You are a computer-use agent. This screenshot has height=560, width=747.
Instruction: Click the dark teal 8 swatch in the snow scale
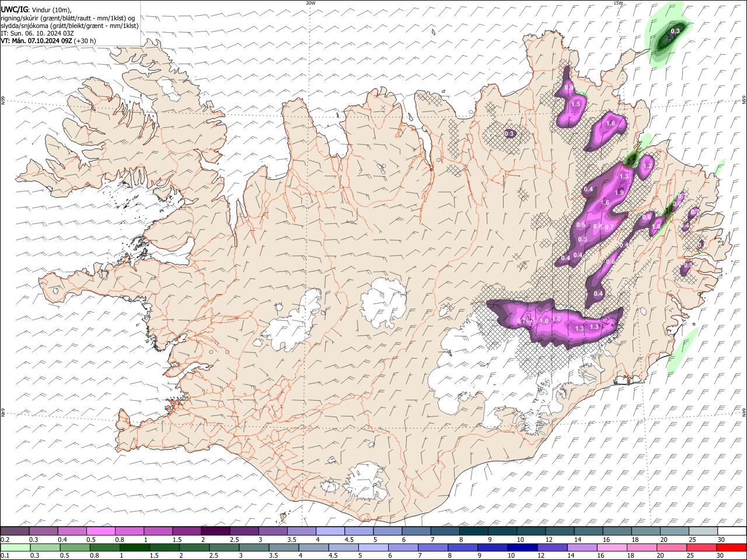[x=473, y=531]
